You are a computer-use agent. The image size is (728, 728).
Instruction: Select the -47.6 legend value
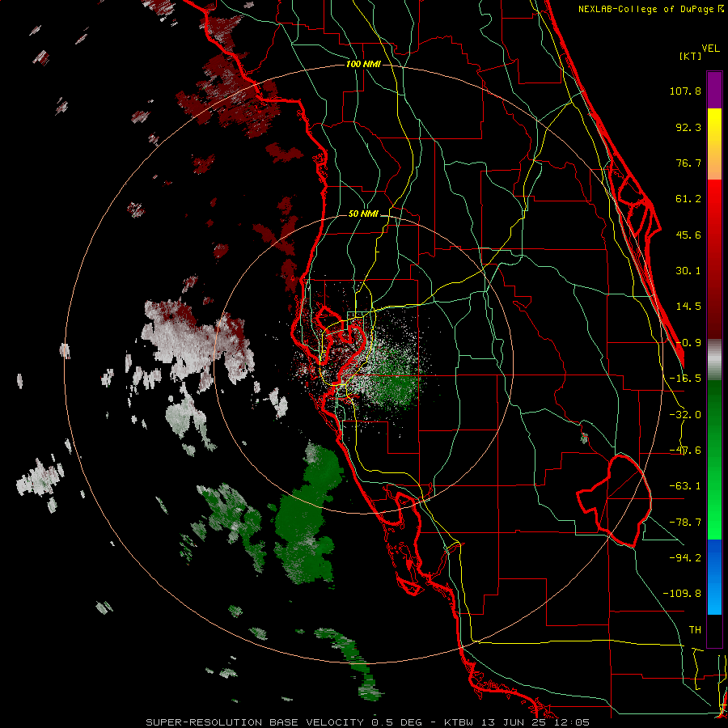(x=685, y=451)
